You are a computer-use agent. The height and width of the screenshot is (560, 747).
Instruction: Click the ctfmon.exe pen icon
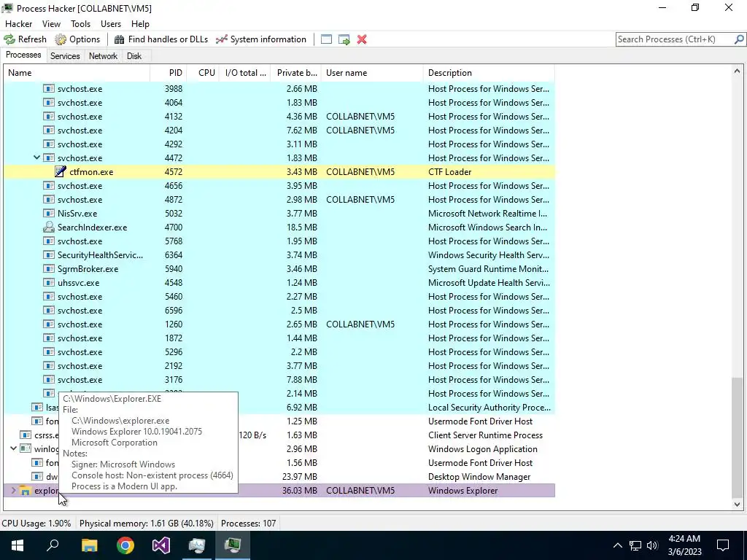pyautogui.click(x=61, y=171)
